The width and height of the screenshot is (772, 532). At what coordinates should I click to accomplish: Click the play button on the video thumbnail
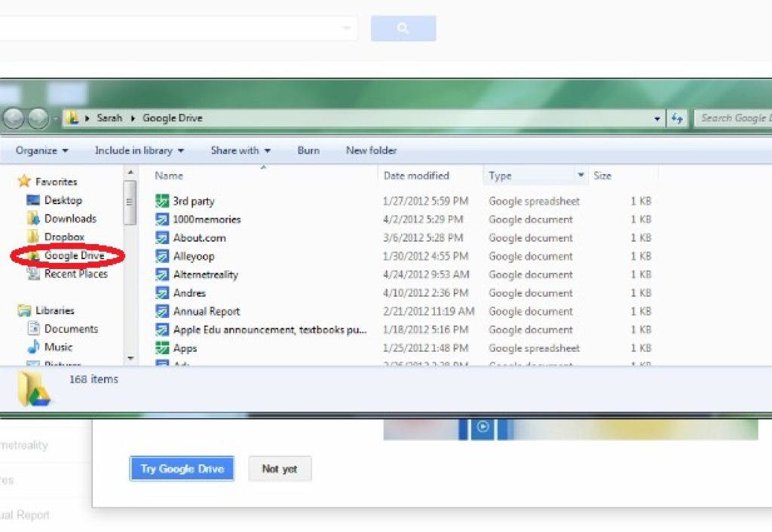pyautogui.click(x=482, y=427)
